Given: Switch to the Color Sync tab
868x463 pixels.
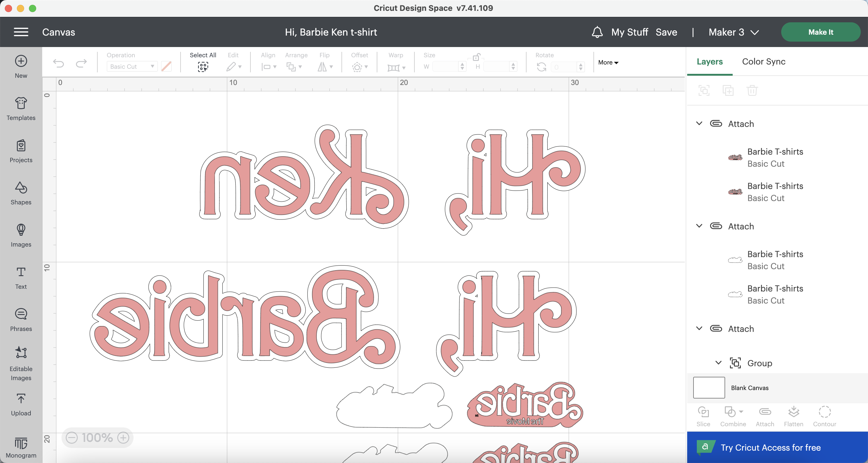Looking at the screenshot, I should [x=763, y=62].
